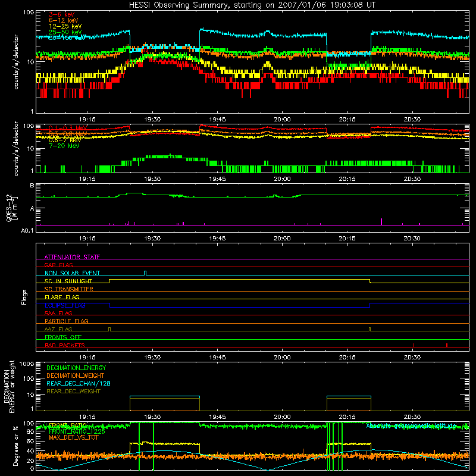Click the DECIMATION_ENERGY legend label
476x476 pixels.
click(x=76, y=368)
